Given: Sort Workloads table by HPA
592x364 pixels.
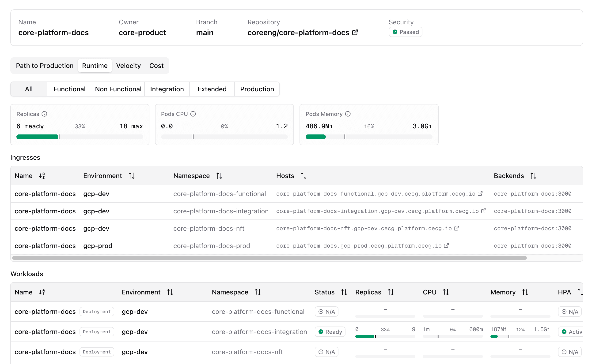Looking at the screenshot, I should click(580, 292).
